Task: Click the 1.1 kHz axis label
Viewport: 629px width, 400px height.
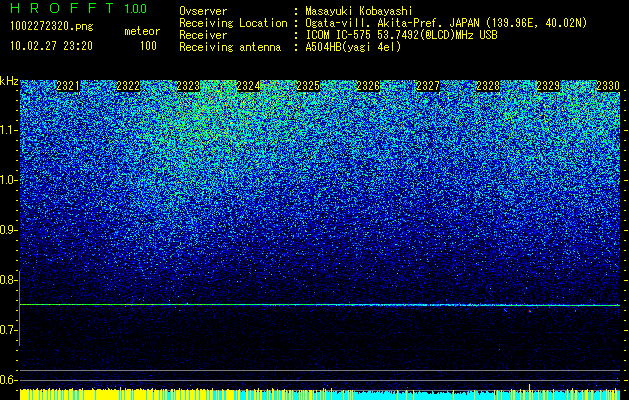Action: coord(8,130)
